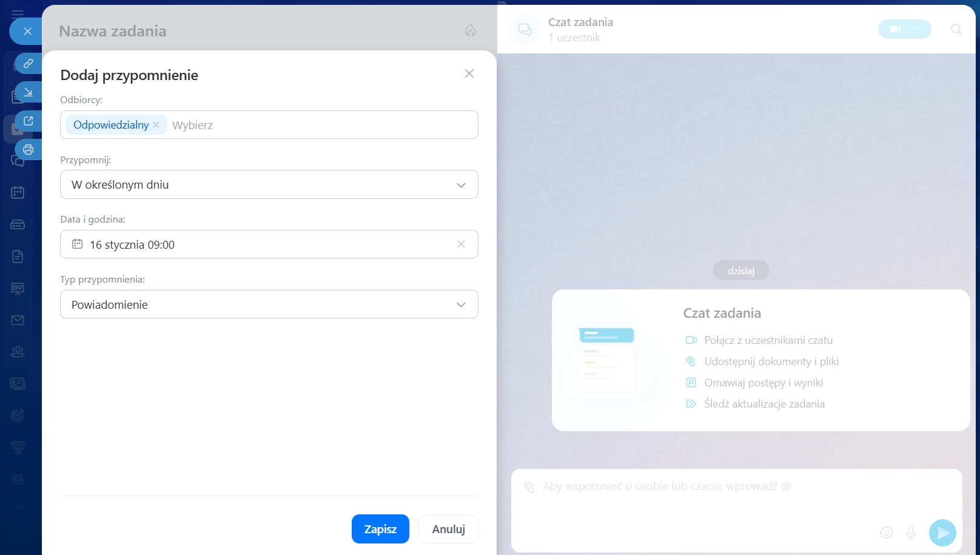
Task: Print the task using the printer icon
Action: (x=29, y=149)
